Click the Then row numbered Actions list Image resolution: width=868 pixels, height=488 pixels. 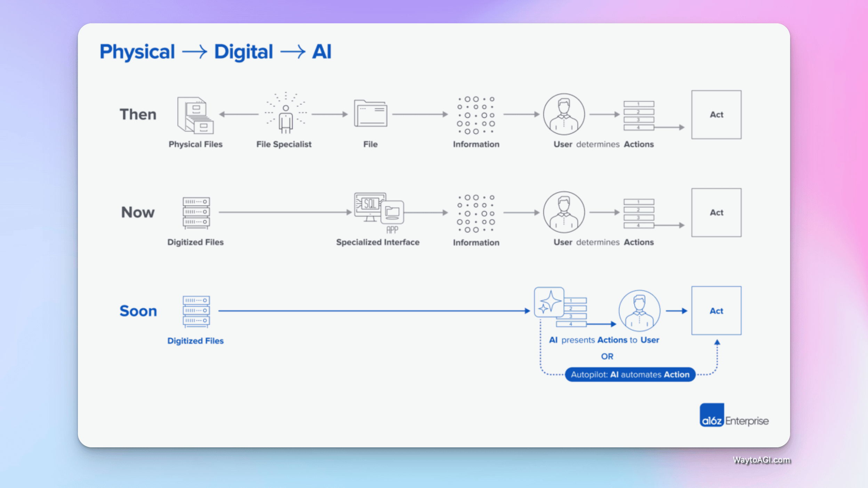pyautogui.click(x=638, y=115)
